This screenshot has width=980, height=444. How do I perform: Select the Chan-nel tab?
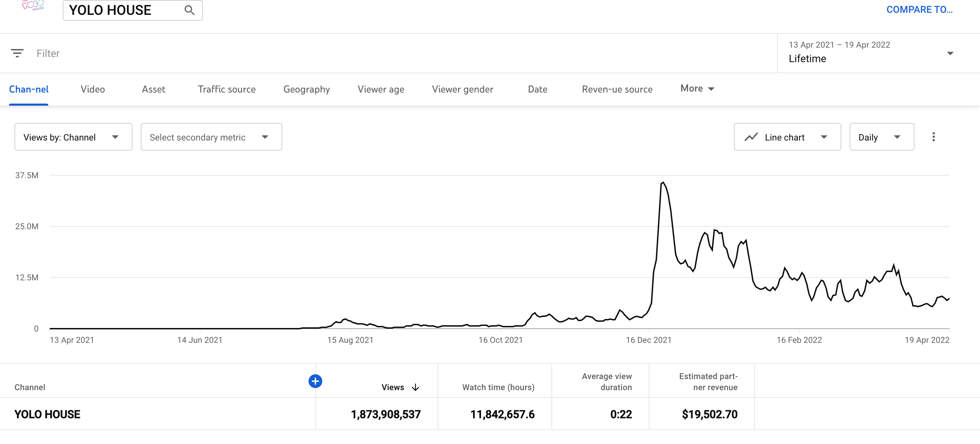[x=29, y=89]
